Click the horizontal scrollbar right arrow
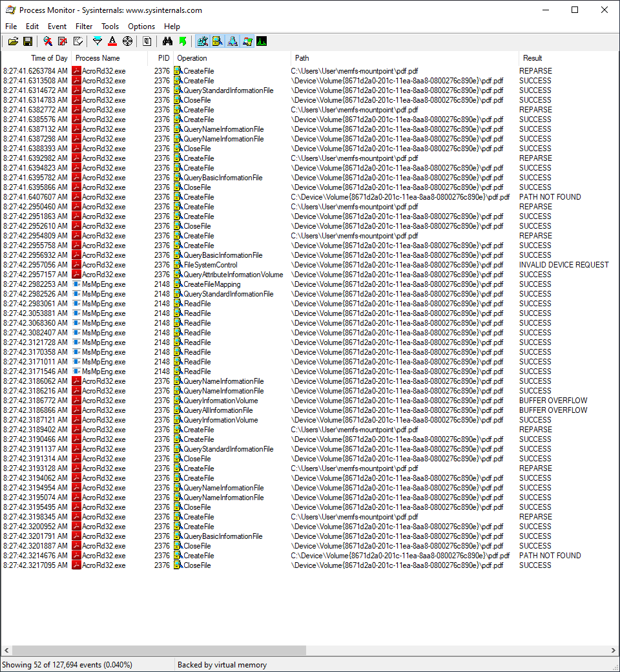Screen dimensions: 620x672 click(x=614, y=650)
